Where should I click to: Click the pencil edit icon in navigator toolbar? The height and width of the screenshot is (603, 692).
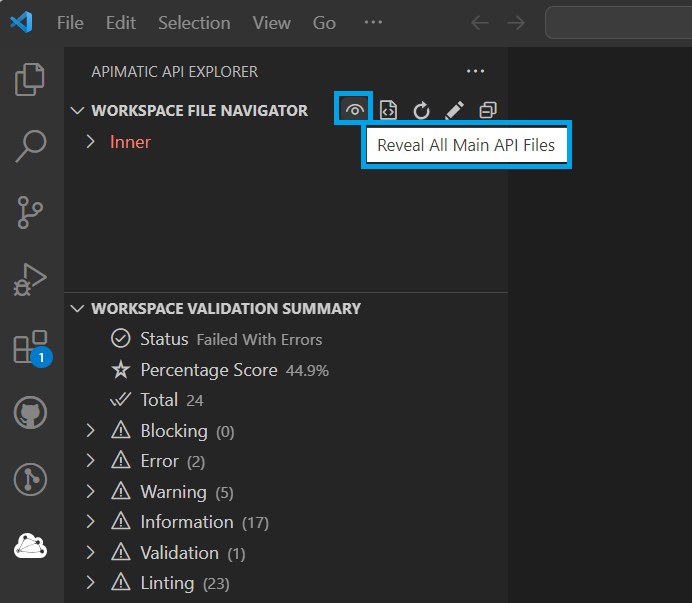455,110
